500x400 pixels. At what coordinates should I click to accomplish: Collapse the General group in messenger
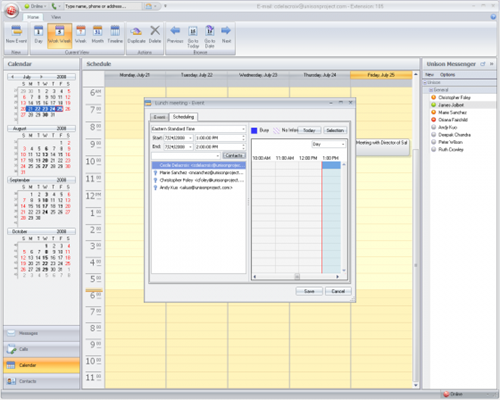[431, 90]
